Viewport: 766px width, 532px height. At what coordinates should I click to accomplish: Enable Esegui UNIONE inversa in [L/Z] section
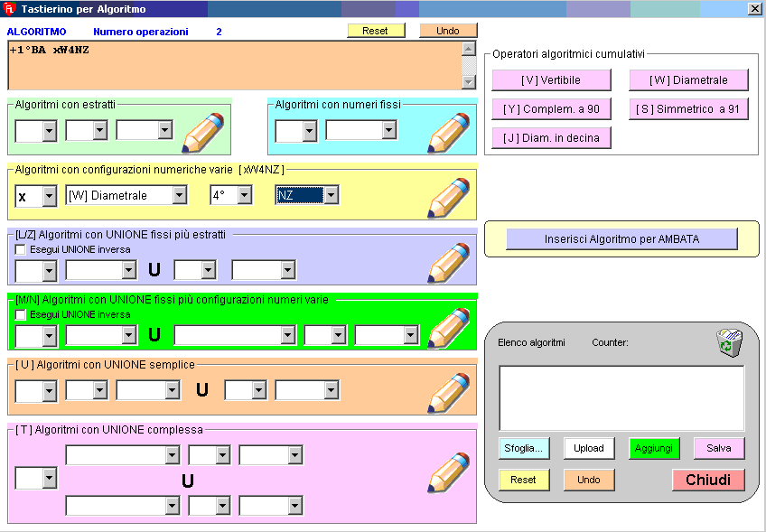pos(21,249)
